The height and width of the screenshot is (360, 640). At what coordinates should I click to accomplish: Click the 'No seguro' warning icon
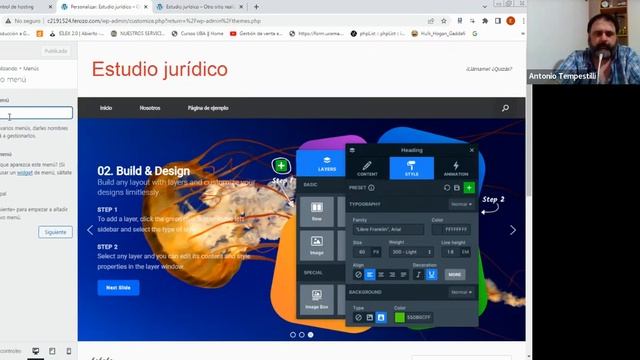(x=8, y=21)
